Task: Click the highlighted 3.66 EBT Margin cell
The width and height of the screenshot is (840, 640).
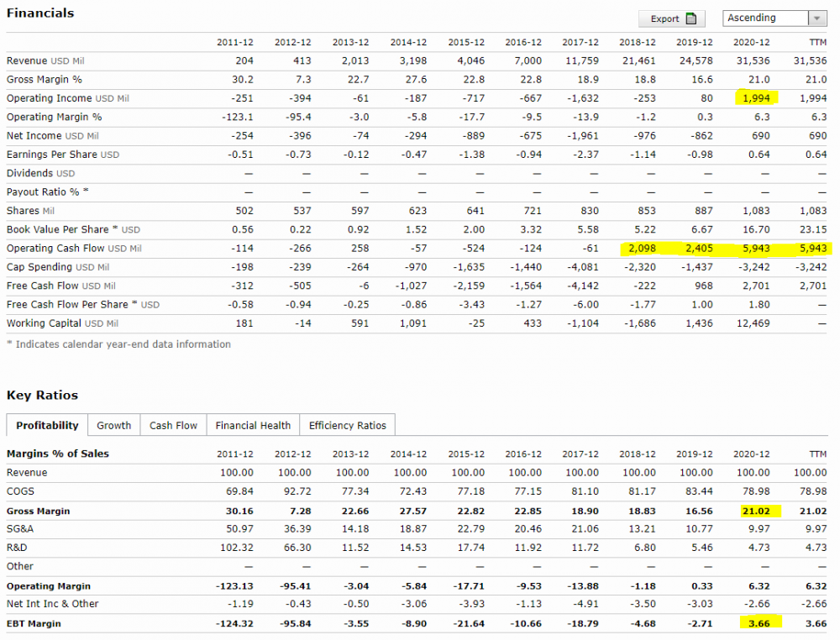Action: pyautogui.click(x=758, y=624)
